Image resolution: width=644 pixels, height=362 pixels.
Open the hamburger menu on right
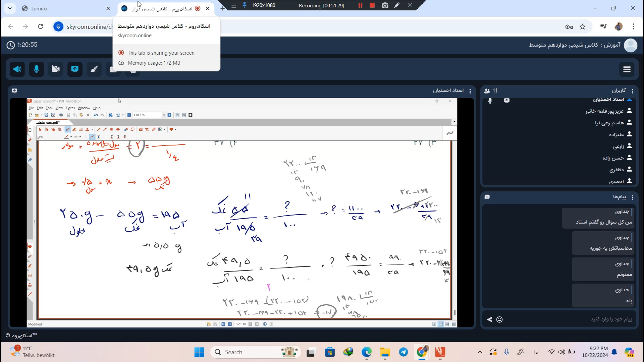click(x=627, y=69)
